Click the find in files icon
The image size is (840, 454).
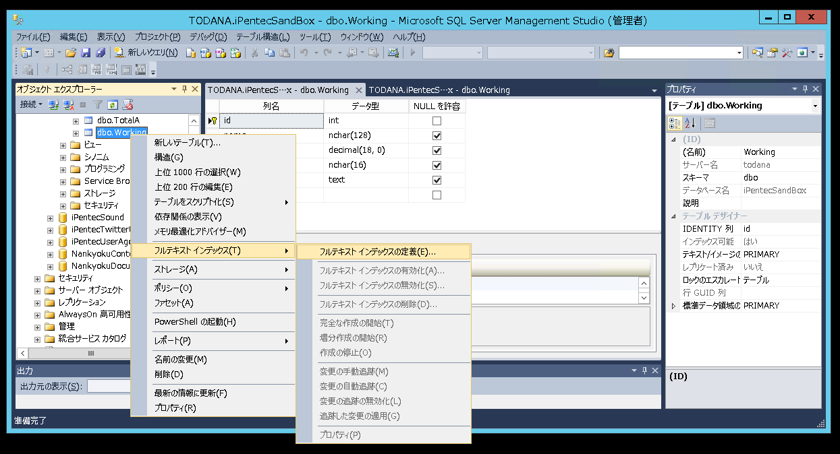(x=609, y=53)
